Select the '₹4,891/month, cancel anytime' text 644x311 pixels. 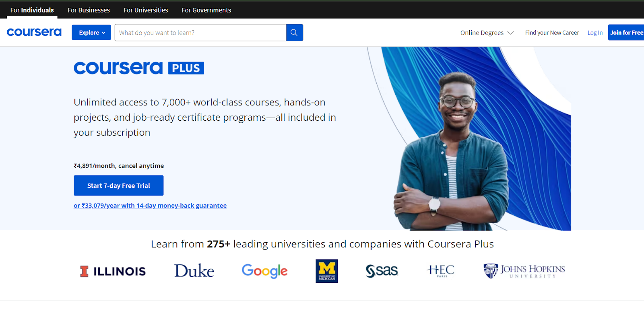point(119,166)
